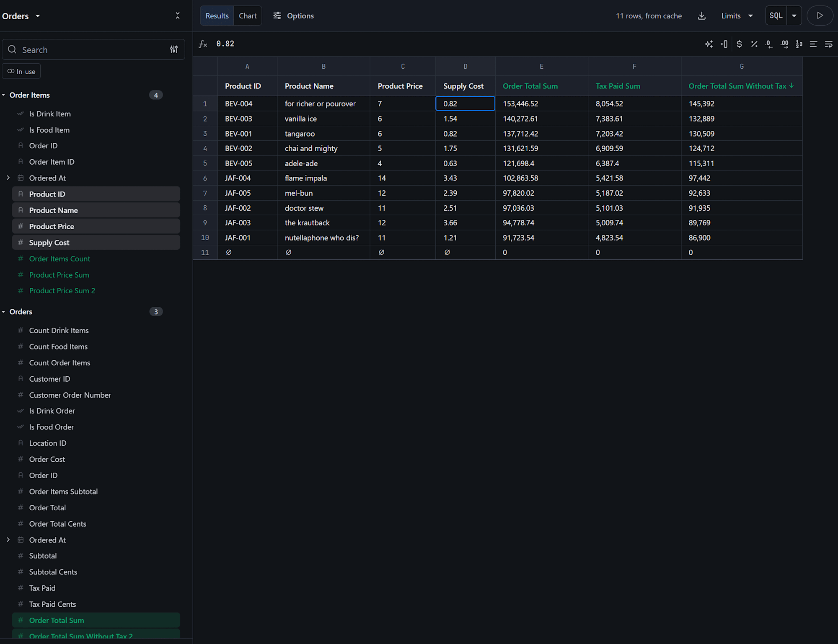
Task: Click the download results icon
Action: [x=702, y=16]
